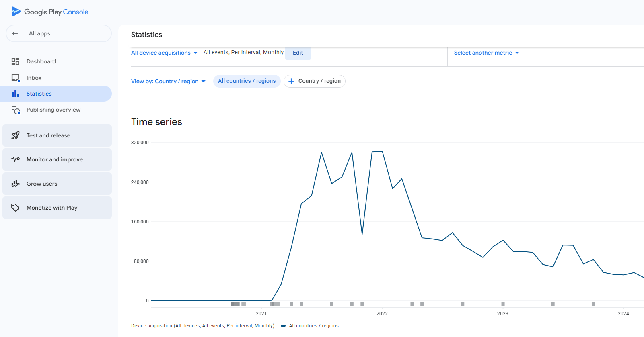Viewport: 644px width, 337px height.
Task: Click the All apps back button
Action: click(59, 33)
